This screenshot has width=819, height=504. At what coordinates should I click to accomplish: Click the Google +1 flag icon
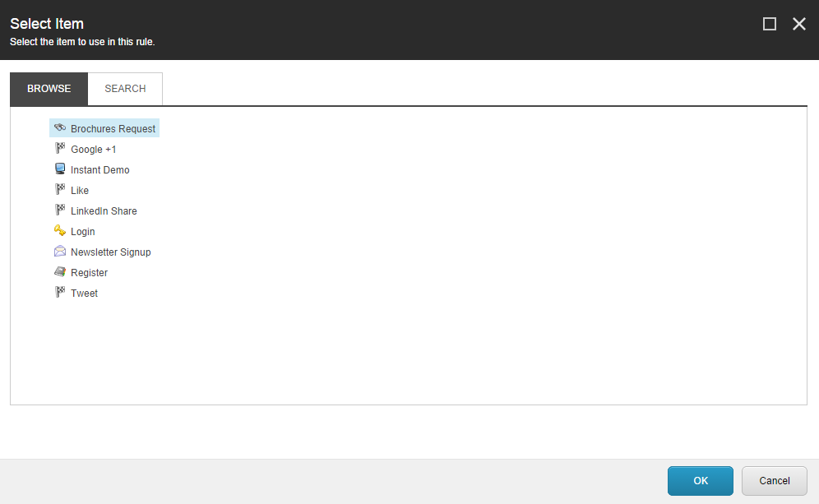coord(60,148)
